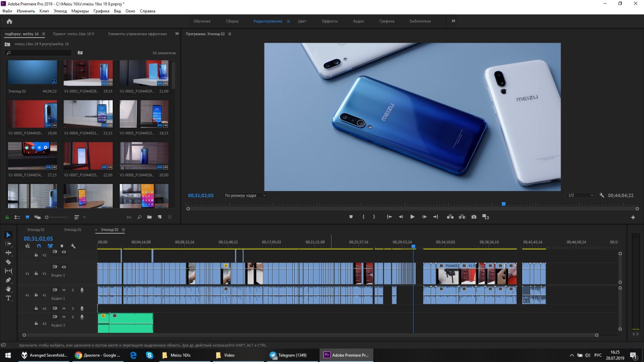Click the Extract button

point(462,217)
